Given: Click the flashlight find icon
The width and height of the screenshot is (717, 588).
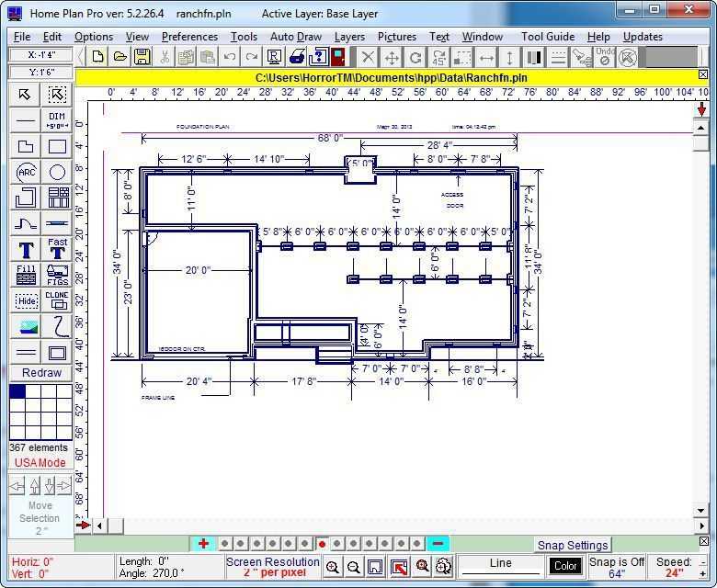Looking at the screenshot, I should tap(582, 58).
